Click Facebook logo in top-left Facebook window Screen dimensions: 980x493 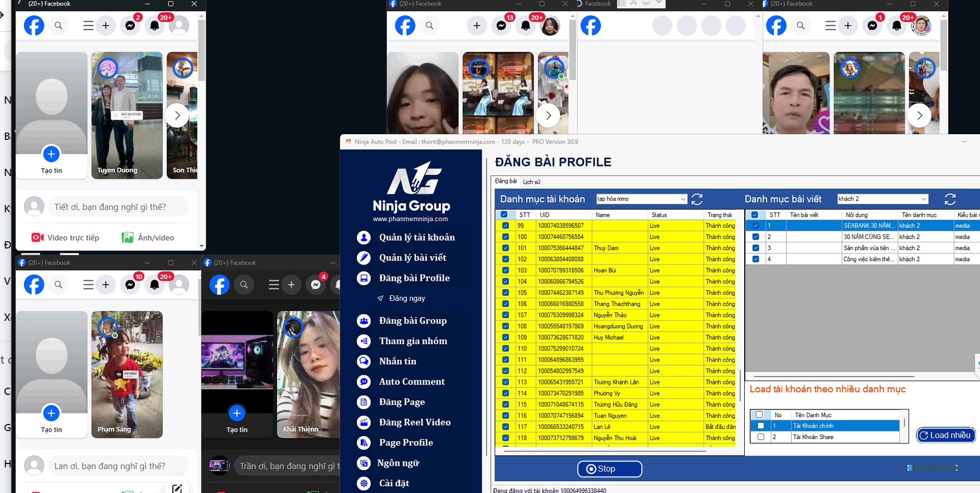[x=34, y=26]
